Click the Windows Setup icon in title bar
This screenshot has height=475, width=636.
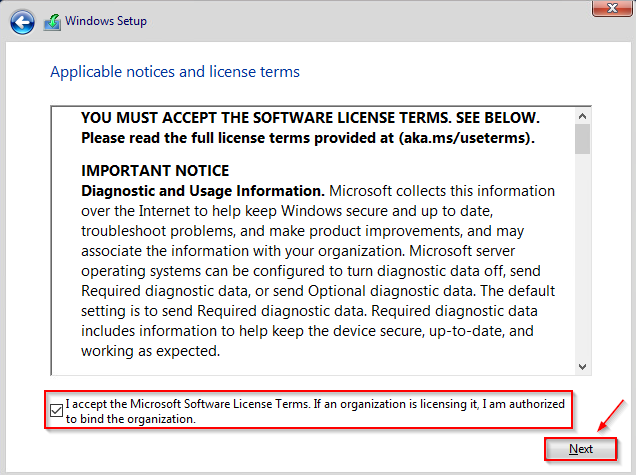(52, 22)
